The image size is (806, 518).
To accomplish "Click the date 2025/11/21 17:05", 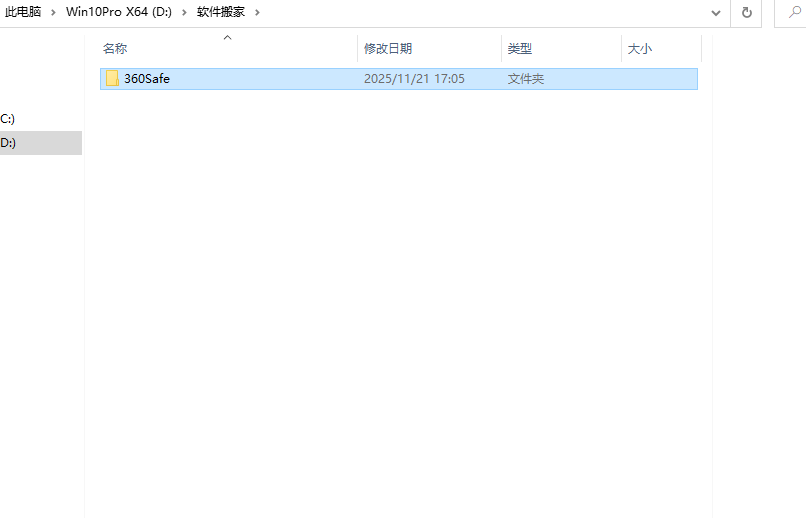I will (x=414, y=79).
